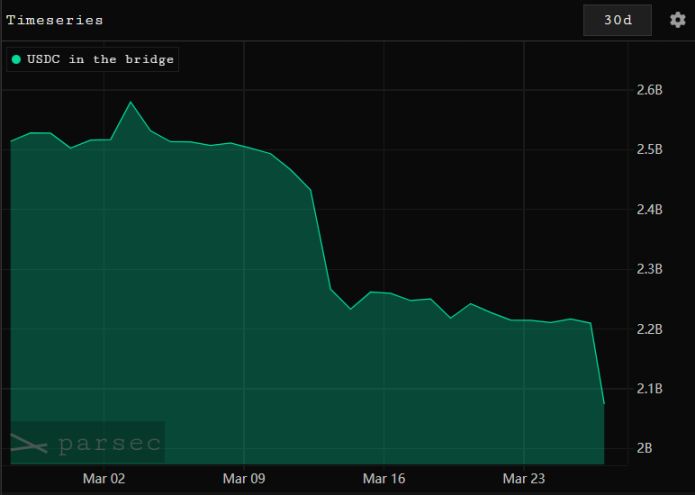Select the Mar 23 x-axis date label

tap(521, 479)
